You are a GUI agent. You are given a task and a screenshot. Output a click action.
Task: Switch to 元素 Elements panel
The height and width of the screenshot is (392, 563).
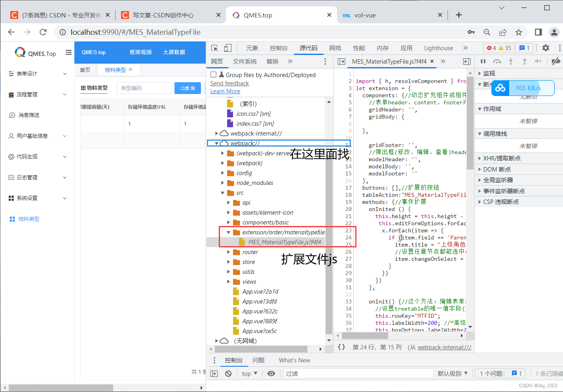click(x=252, y=48)
